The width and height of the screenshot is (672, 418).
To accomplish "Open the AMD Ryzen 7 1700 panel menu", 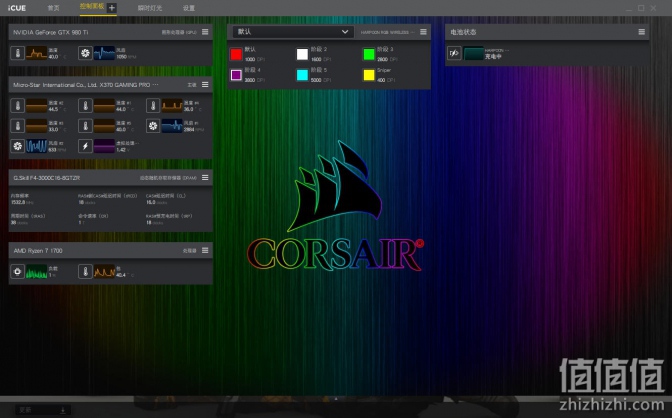I will [x=205, y=250].
